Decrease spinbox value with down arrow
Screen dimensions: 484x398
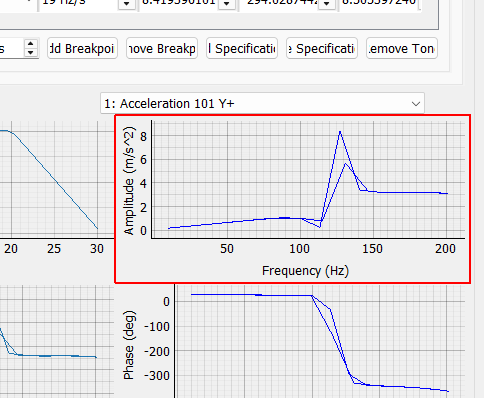tap(31, 53)
